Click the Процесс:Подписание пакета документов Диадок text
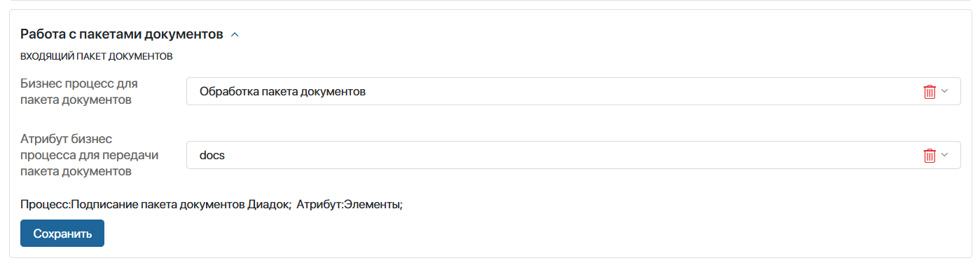 [x=156, y=205]
